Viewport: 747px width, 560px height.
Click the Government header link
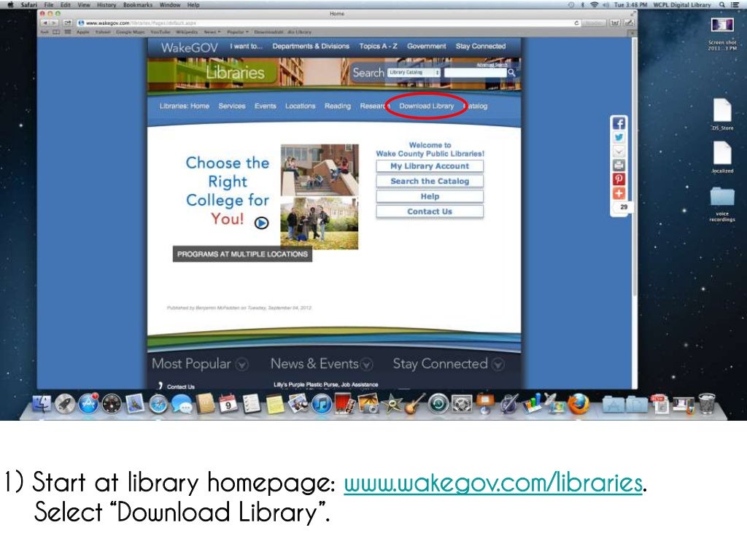pyautogui.click(x=426, y=46)
